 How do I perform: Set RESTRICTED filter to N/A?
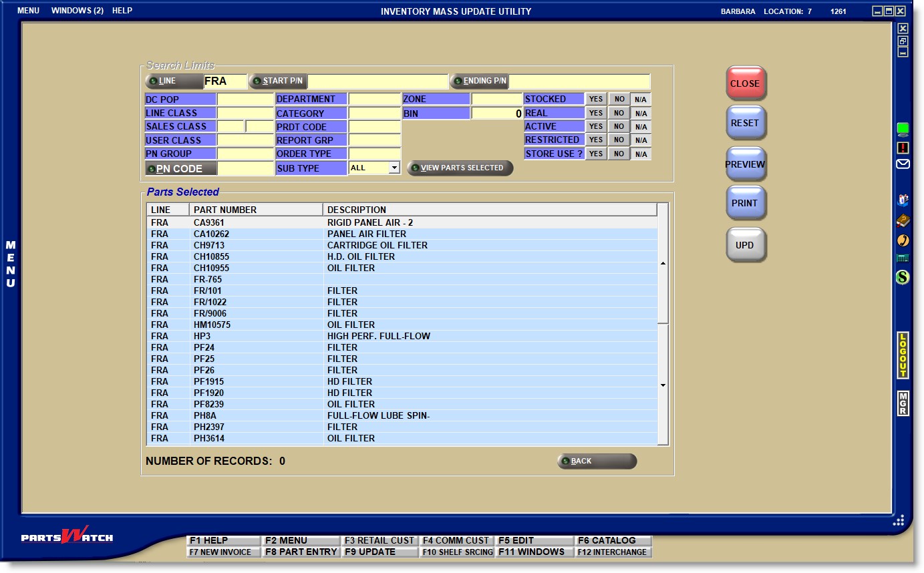(641, 140)
